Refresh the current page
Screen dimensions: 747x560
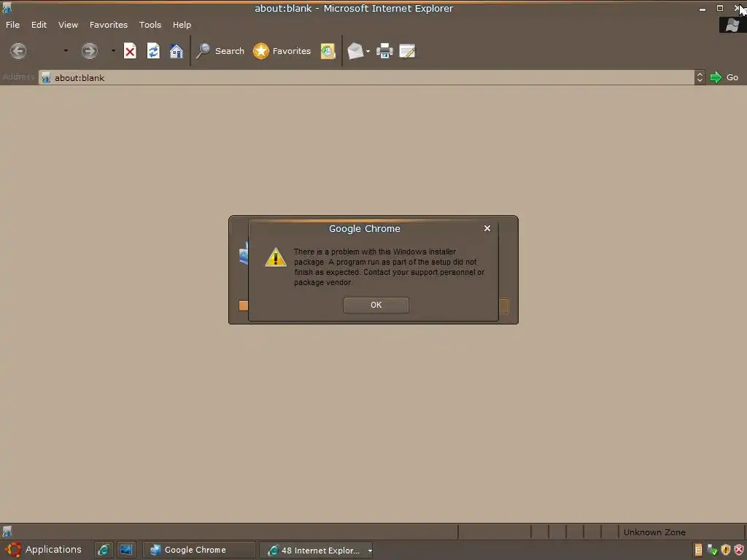[153, 51]
